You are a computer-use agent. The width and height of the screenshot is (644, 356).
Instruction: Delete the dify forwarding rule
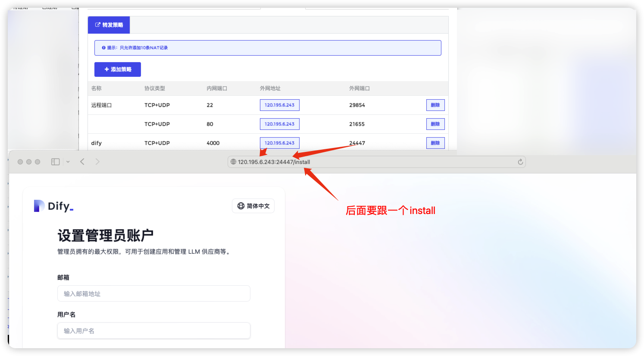click(435, 143)
